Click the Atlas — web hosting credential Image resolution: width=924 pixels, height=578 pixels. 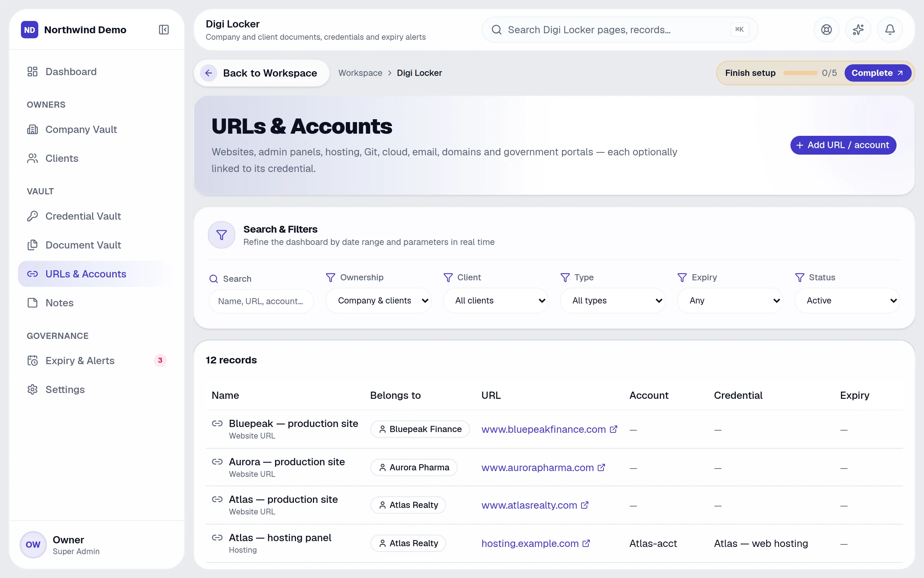[x=760, y=543]
